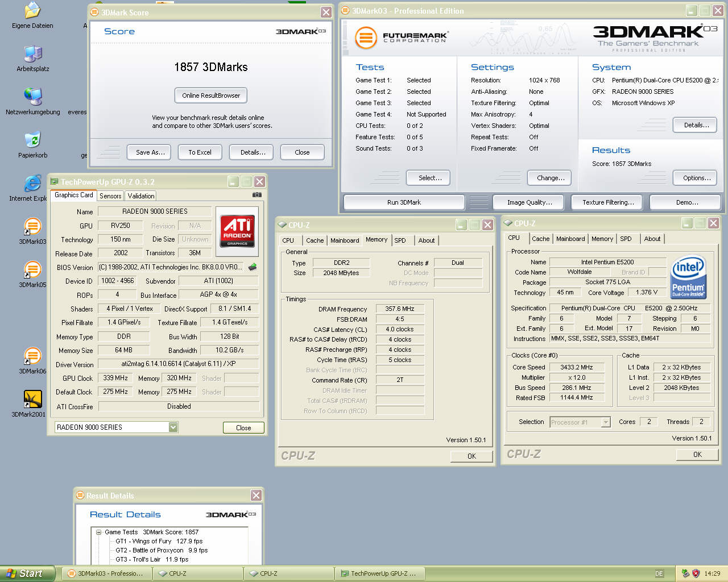Click 1857 3DMarks score text
The image size is (728, 582).
pyautogui.click(x=211, y=67)
